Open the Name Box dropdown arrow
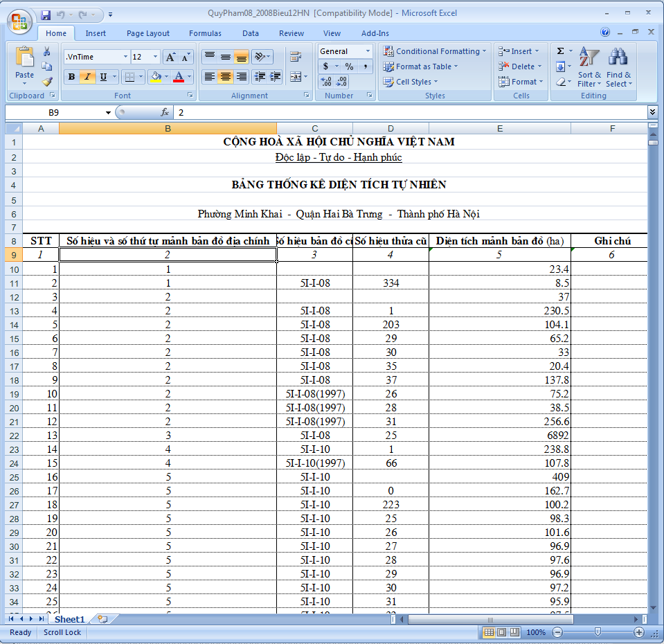The width and height of the screenshot is (664, 644). coord(108,112)
